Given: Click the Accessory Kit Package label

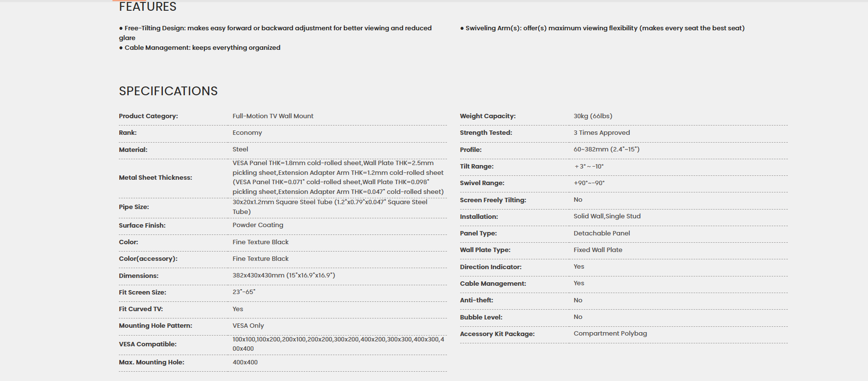Looking at the screenshot, I should pyautogui.click(x=497, y=334).
